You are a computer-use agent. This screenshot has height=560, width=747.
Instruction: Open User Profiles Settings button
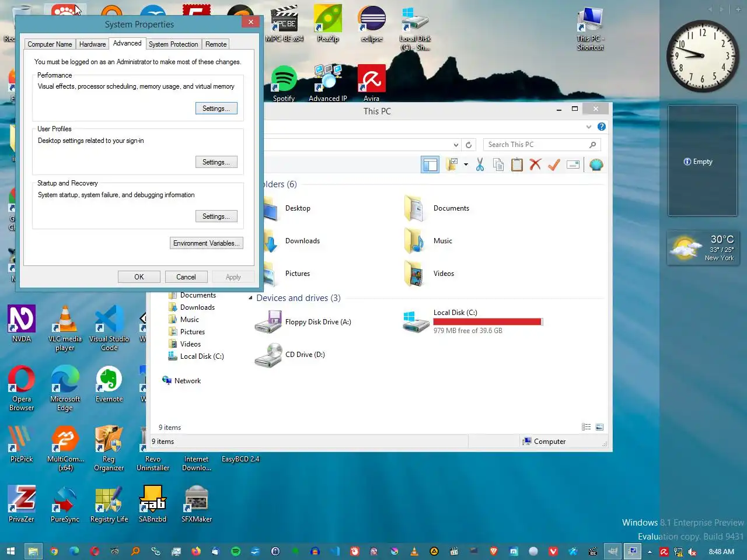216,162
